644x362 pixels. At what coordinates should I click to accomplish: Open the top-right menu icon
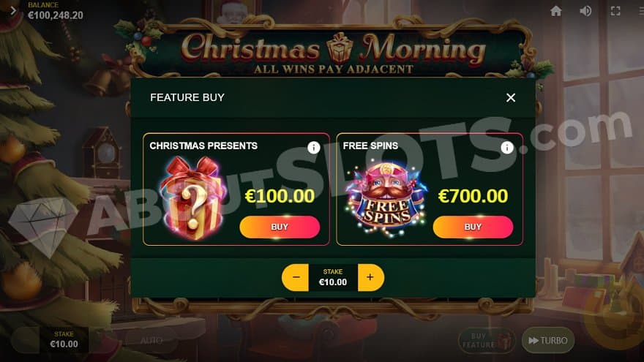[641, 11]
